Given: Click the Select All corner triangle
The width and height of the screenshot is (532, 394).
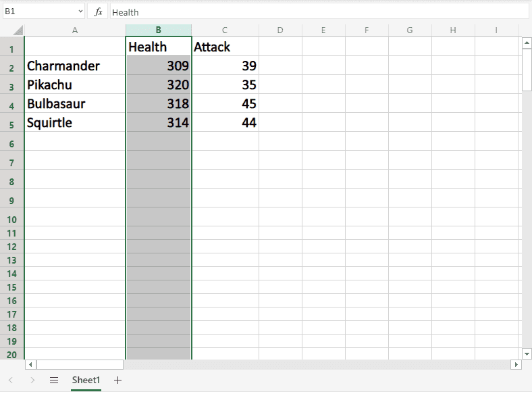Looking at the screenshot, I should click(x=18, y=30).
